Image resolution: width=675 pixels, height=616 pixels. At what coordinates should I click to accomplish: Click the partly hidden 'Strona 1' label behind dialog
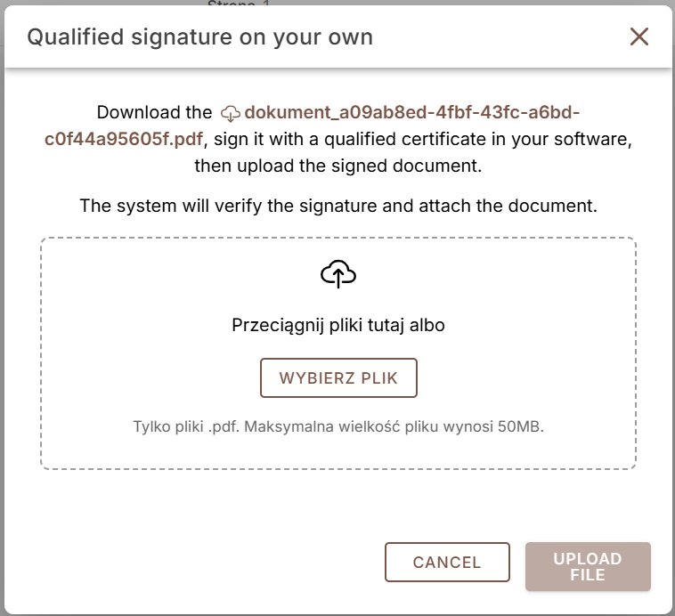click(238, 3)
